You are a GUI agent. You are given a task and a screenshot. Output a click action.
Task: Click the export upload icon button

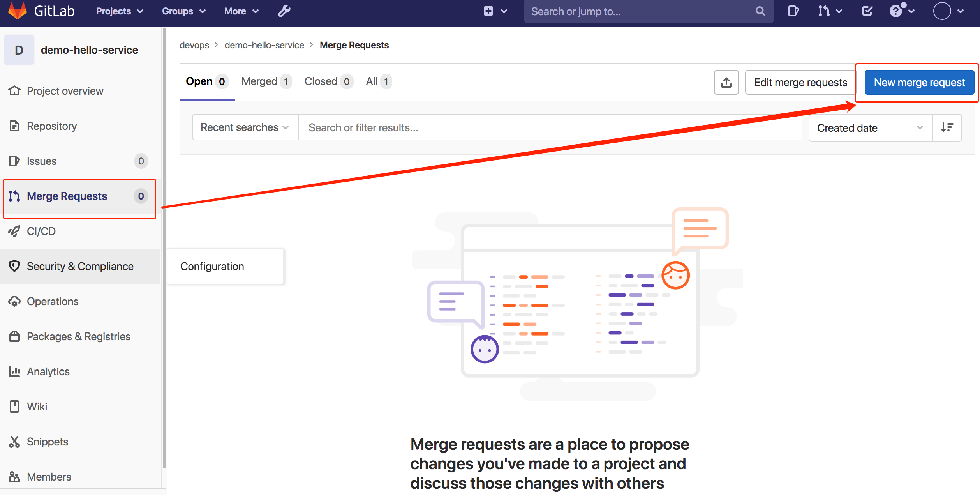726,82
